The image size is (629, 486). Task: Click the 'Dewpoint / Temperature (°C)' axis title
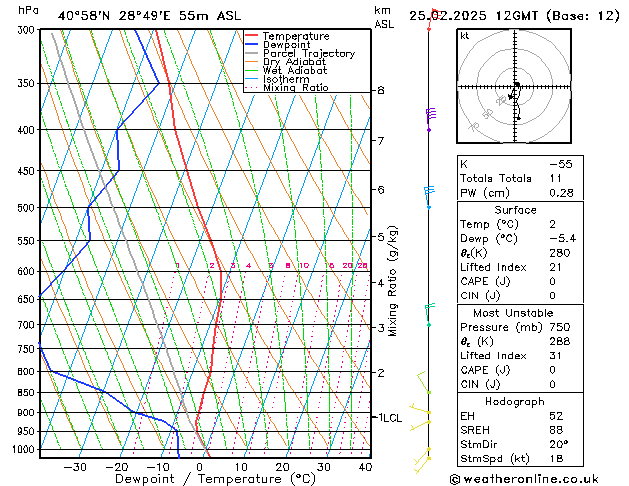[215, 479]
